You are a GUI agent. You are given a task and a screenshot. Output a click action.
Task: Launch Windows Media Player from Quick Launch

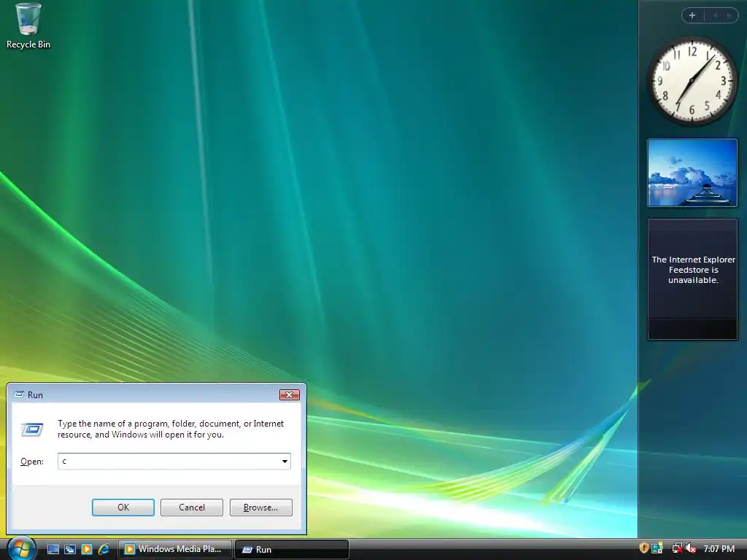tap(87, 549)
